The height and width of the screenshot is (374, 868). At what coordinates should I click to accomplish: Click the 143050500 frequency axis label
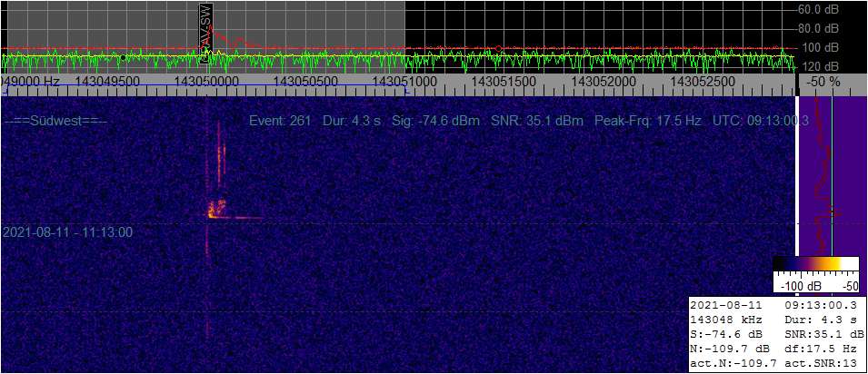[306, 82]
